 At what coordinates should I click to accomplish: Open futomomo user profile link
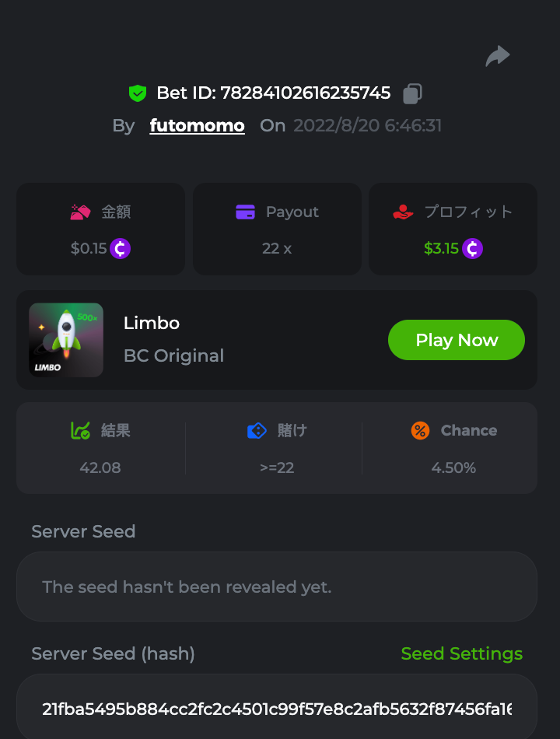197,125
